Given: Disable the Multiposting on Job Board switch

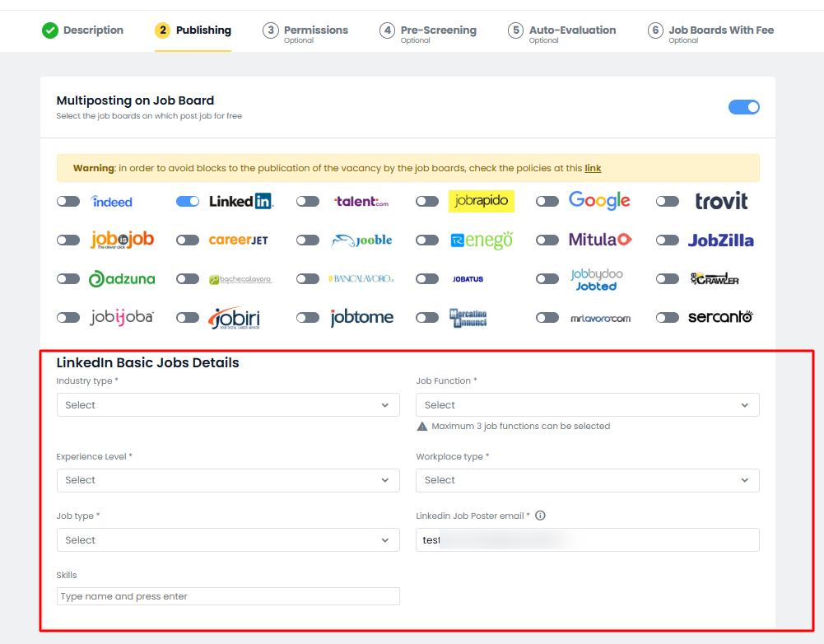Looking at the screenshot, I should tap(743, 107).
